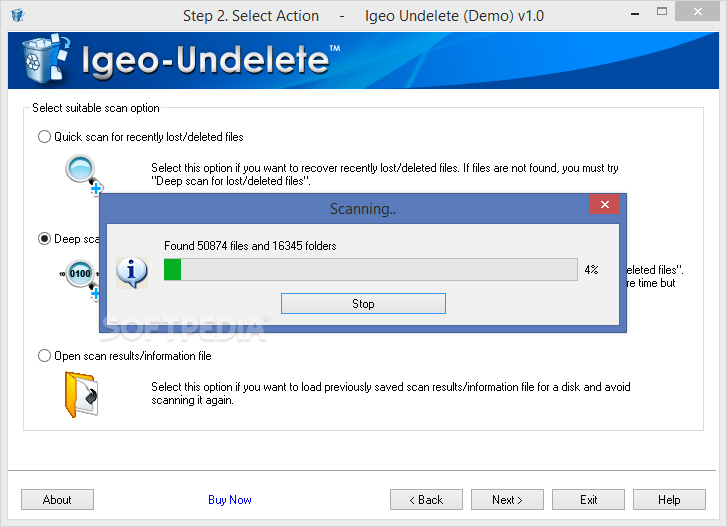This screenshot has height=527, width=727.
Task: Open the About dialog
Action: [x=57, y=500]
